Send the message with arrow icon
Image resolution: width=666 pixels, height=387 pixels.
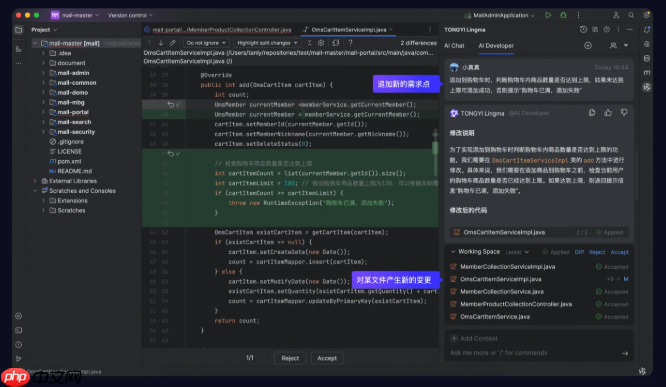[625, 353]
